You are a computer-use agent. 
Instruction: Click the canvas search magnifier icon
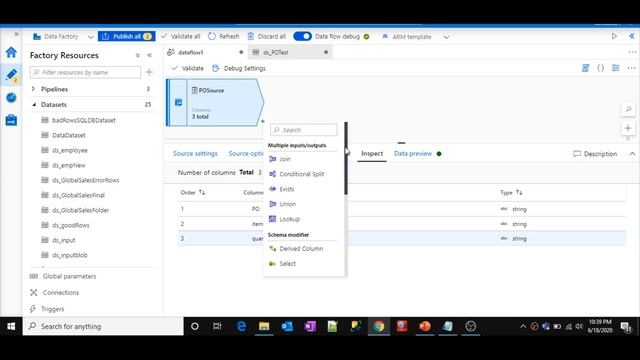tap(628, 109)
